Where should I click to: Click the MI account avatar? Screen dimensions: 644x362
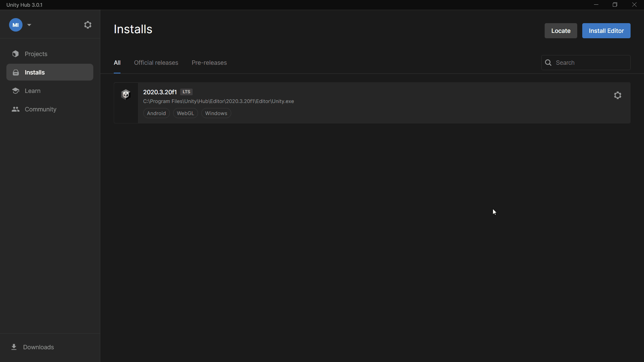click(x=15, y=25)
